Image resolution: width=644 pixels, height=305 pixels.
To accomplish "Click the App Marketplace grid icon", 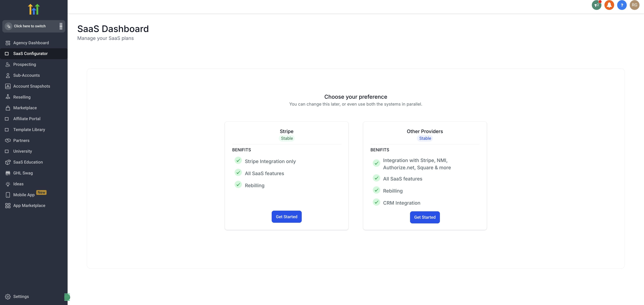I will (8, 206).
